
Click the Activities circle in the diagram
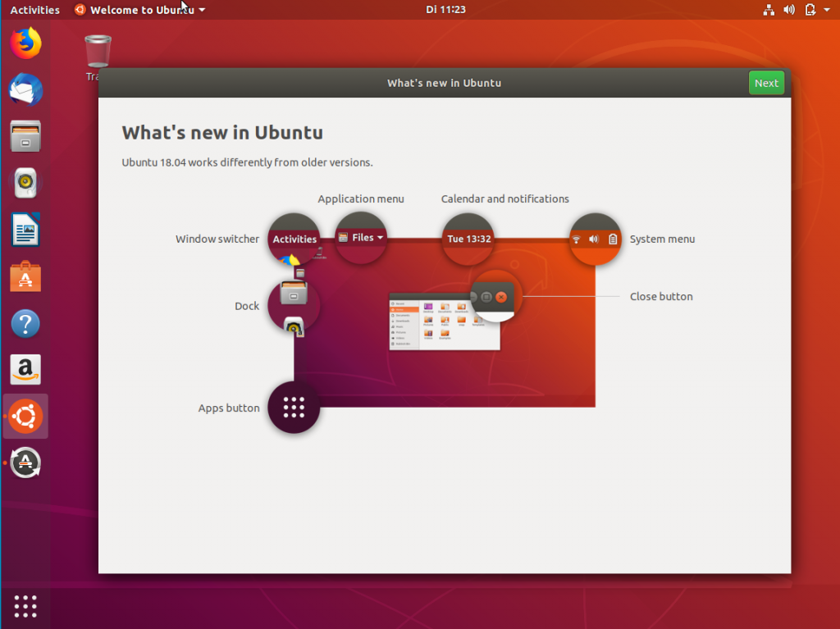click(294, 239)
